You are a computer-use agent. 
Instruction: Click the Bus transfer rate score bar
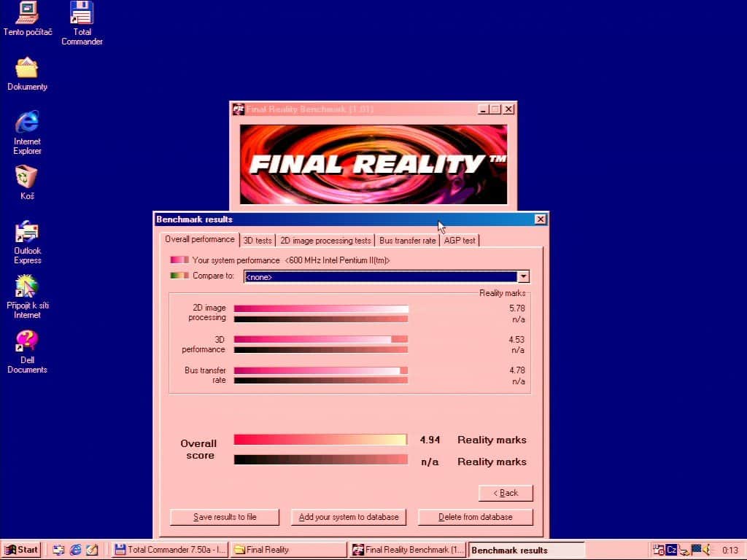(x=321, y=370)
